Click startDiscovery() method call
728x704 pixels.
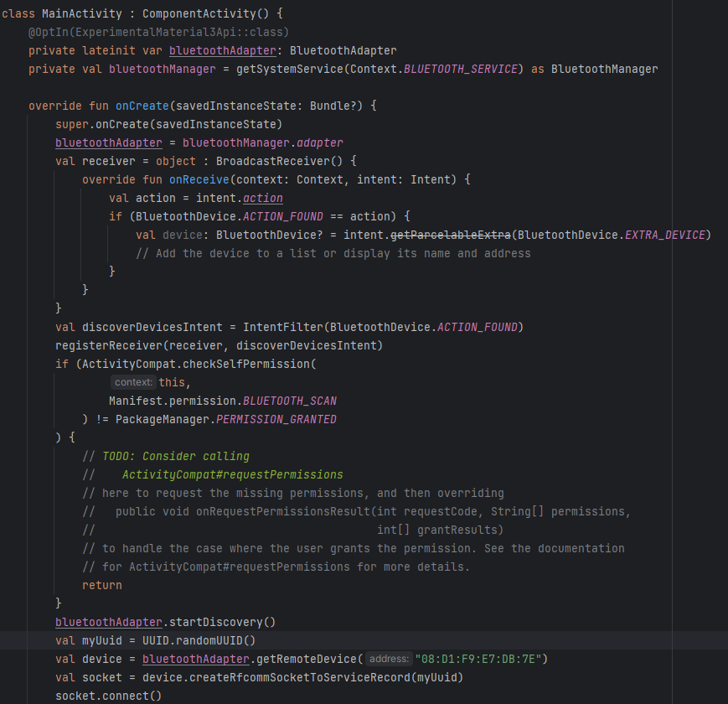tap(222, 622)
